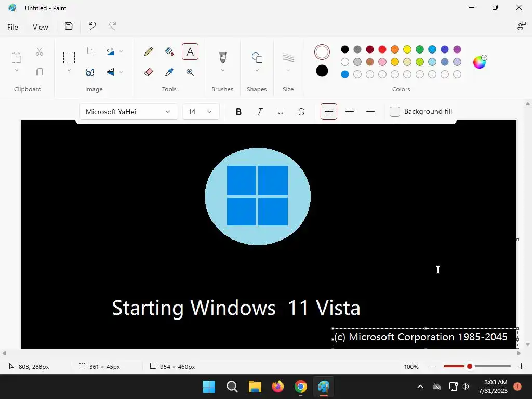
Task: Expand the Paste options chevron
Action: click(16, 71)
